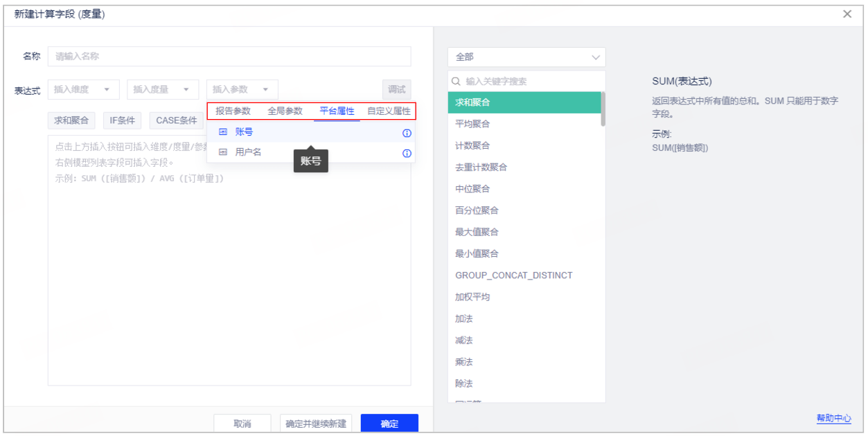
Task: Open the 全部 function category dropdown
Action: pyautogui.click(x=526, y=57)
